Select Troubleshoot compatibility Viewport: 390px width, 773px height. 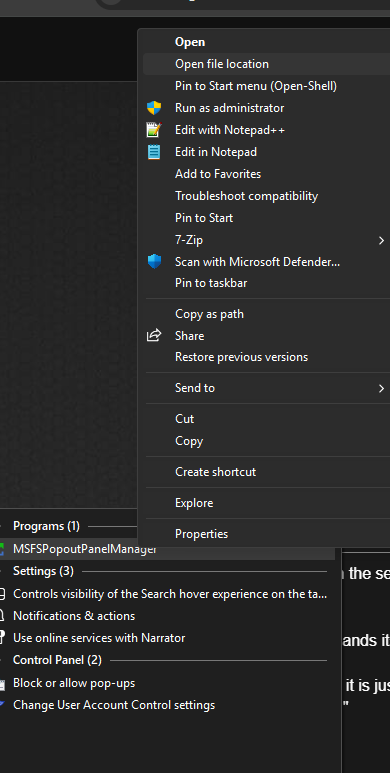click(247, 196)
